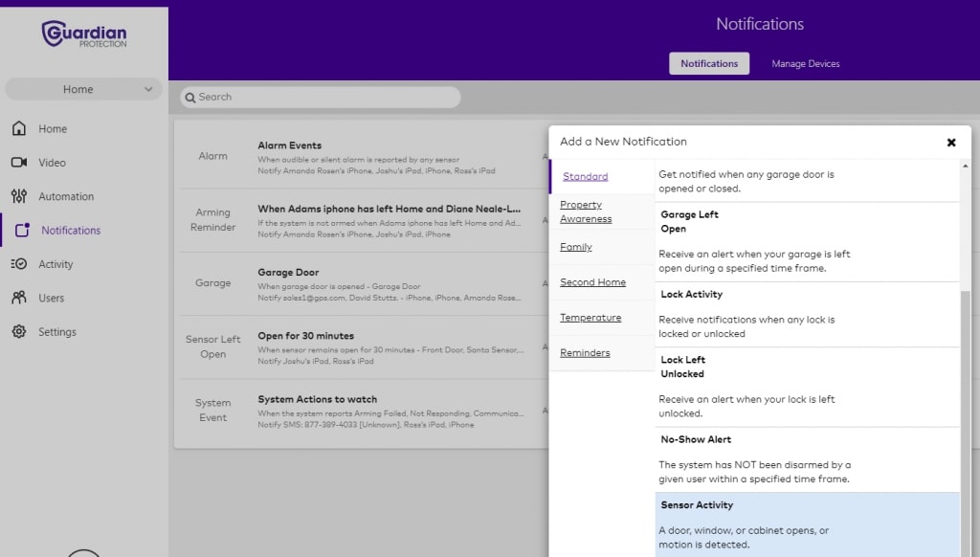Open Settings using the gear icon

[20, 331]
